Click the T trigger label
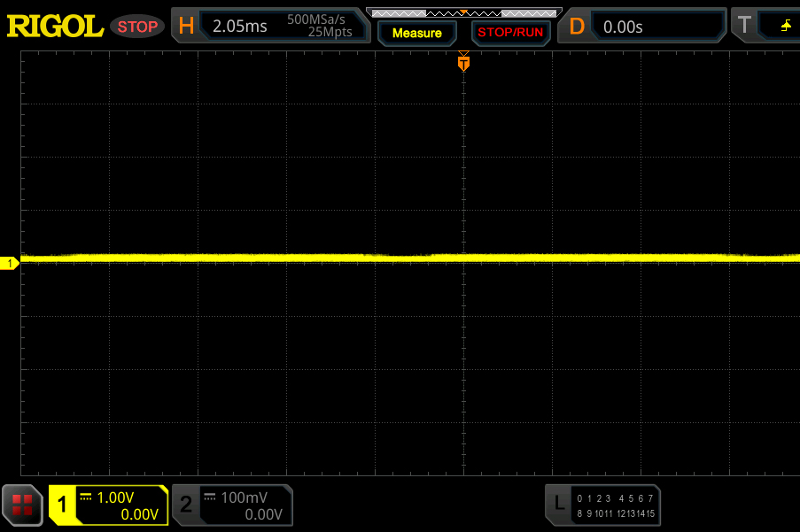Screen dimensions: 800x532 [744, 26]
